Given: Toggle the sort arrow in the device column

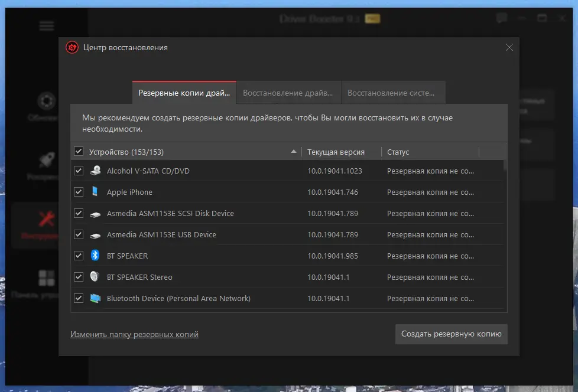Looking at the screenshot, I should click(293, 151).
